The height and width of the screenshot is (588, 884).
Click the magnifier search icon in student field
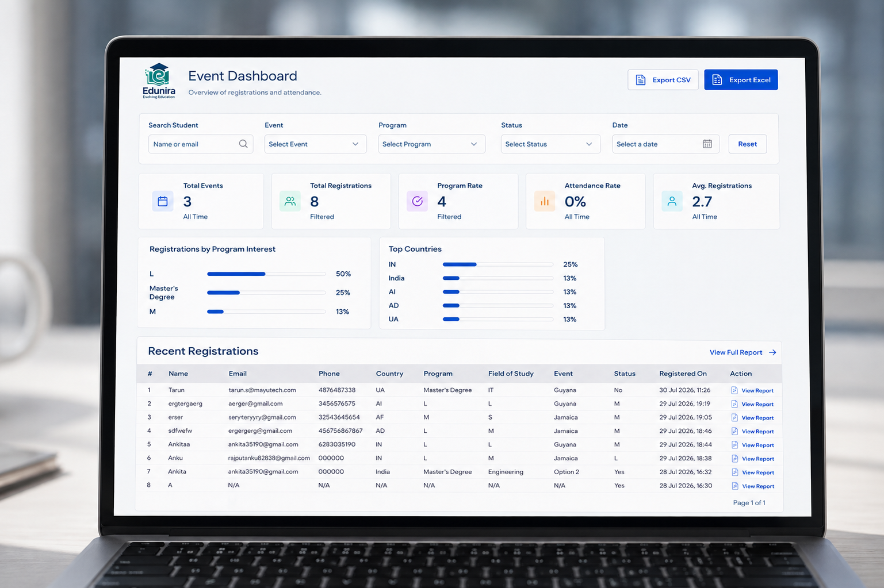(243, 144)
